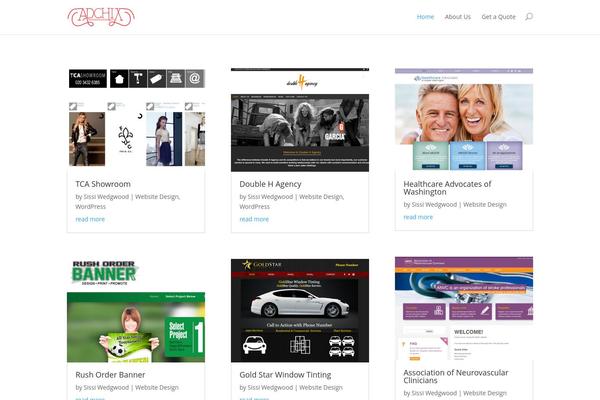Click Sissi Wedgwood author in Healthcare Advocates card
Screen dimensions: 600x400
[434, 205]
